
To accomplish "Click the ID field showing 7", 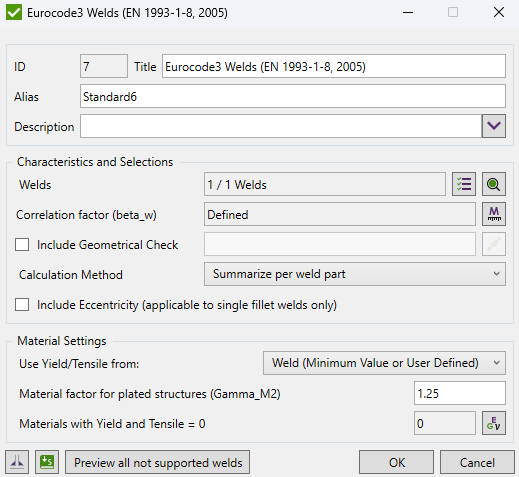I will point(104,66).
